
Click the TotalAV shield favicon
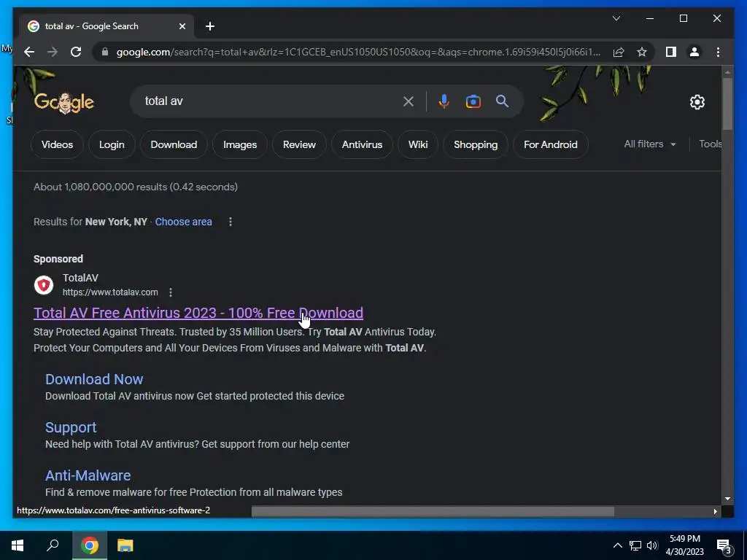(x=44, y=285)
